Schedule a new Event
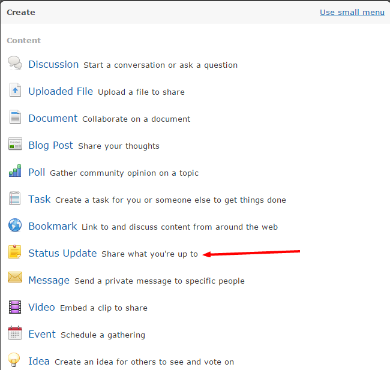 point(42,334)
